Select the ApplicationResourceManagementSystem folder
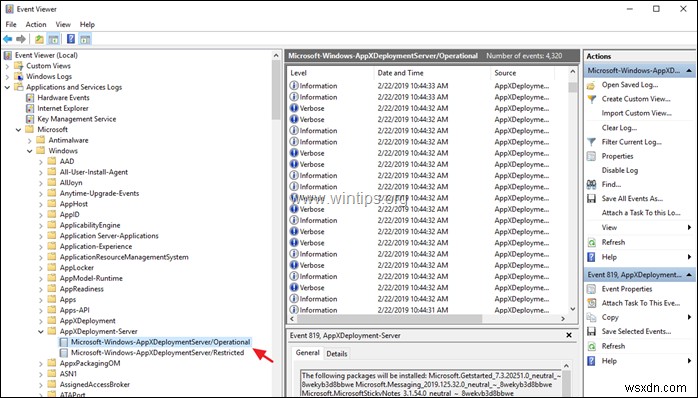698x398 pixels. (x=124, y=257)
